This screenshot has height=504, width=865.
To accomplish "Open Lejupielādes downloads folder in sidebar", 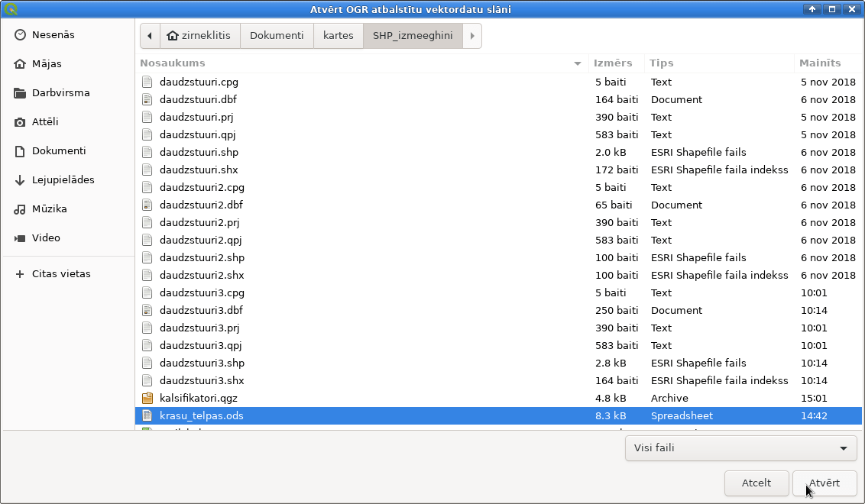I will click(67, 179).
